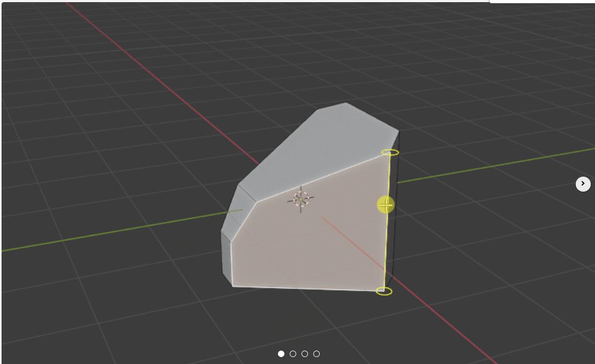Select the first carousel dot indicator
Viewport: 595px width, 364px height.
[x=281, y=354]
